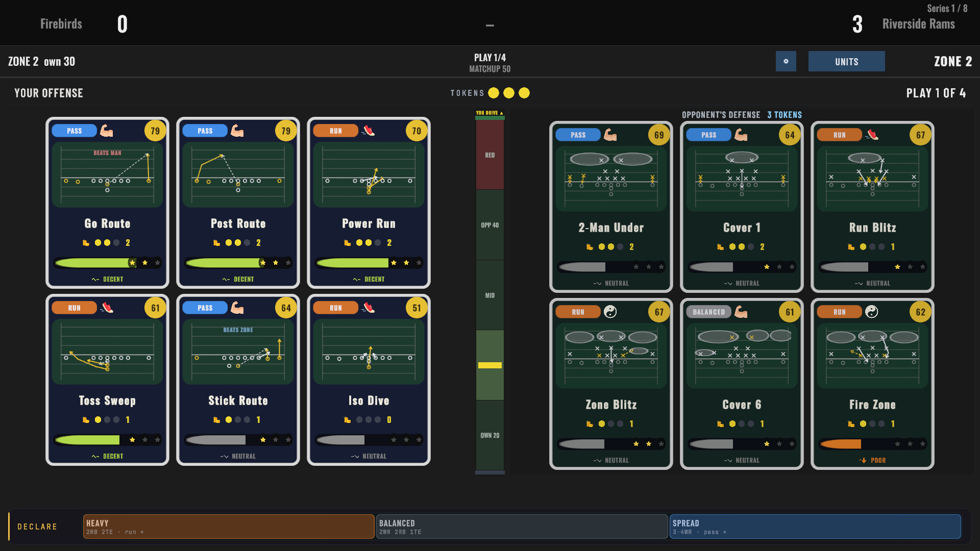980x551 pixels.
Task: Click the yin-yang icon on Fire Zone card
Action: point(871,312)
